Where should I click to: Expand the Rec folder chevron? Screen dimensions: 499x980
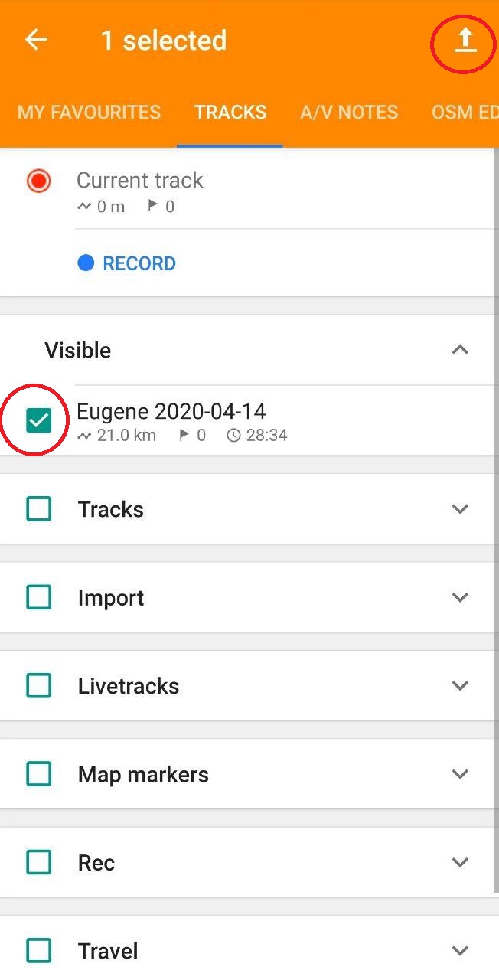tap(460, 862)
